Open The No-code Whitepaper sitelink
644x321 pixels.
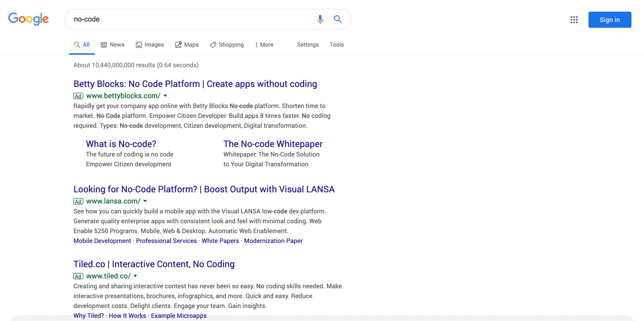coord(273,144)
